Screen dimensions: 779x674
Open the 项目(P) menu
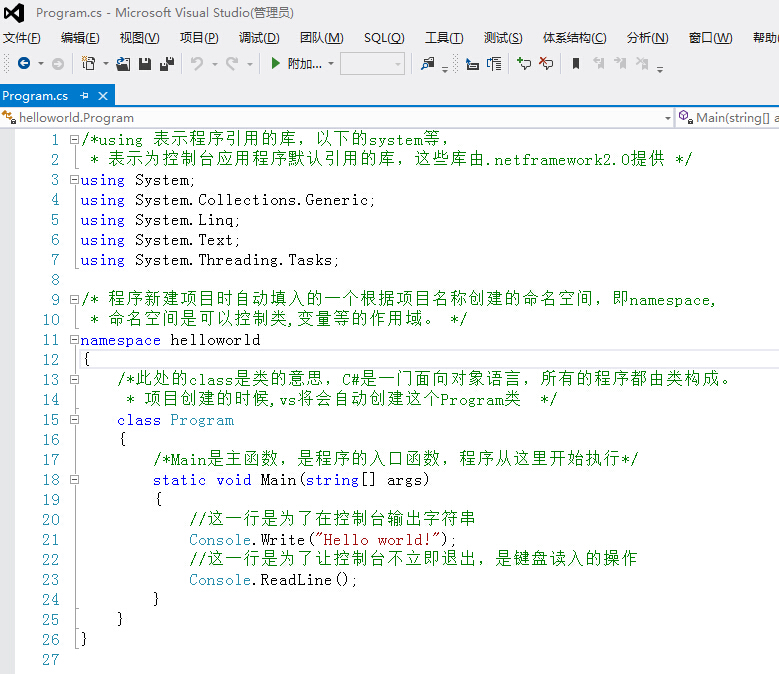(199, 38)
